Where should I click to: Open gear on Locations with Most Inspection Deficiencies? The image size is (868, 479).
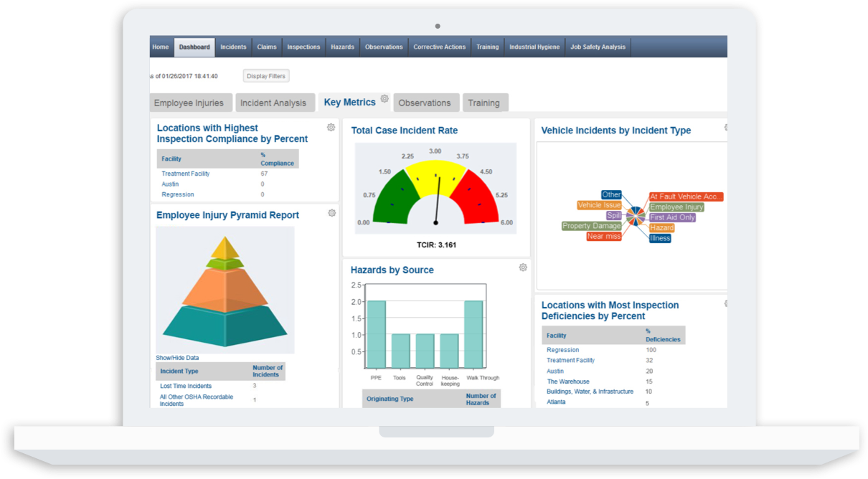point(725,303)
